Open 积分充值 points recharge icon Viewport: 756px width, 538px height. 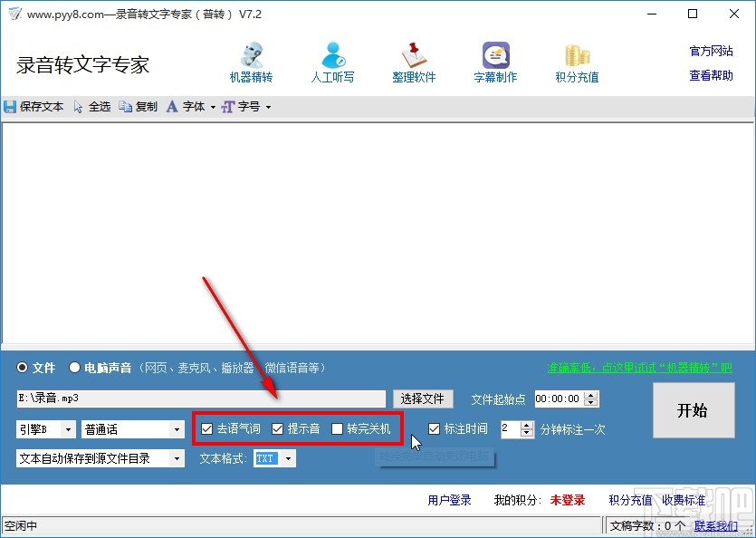[x=576, y=62]
